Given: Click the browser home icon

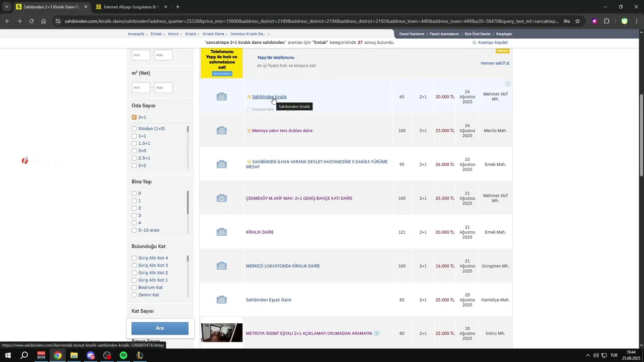Looking at the screenshot, I should click(x=43, y=21).
